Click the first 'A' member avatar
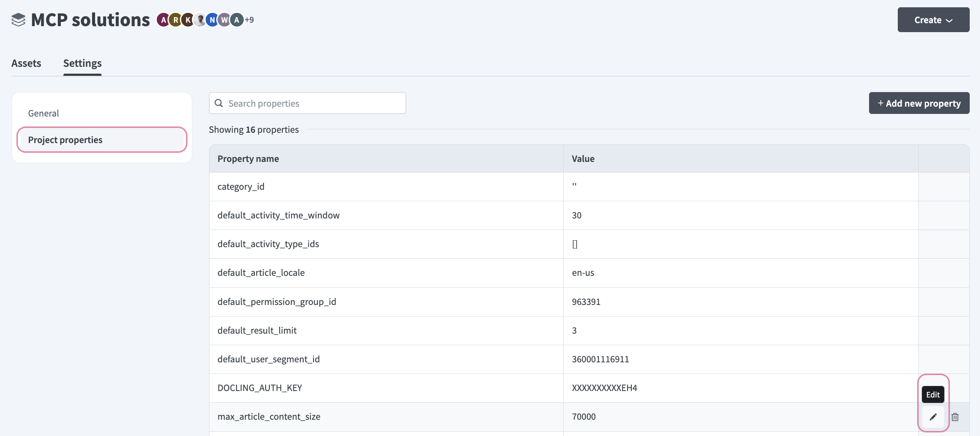Screen dimensions: 980x436 pos(163,20)
